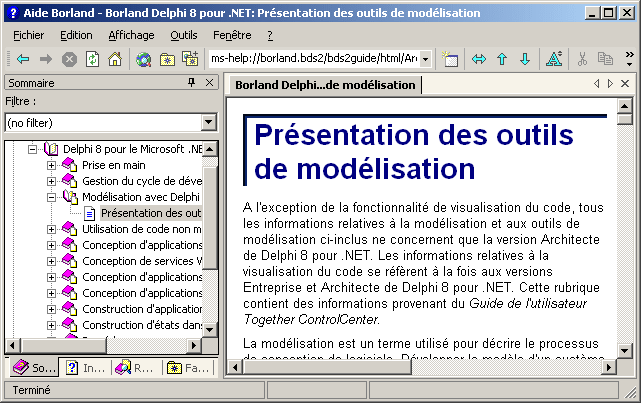The height and width of the screenshot is (403, 641).
Task: Collapse the Modélisation avec Delphi node
Action: pyautogui.click(x=51, y=197)
